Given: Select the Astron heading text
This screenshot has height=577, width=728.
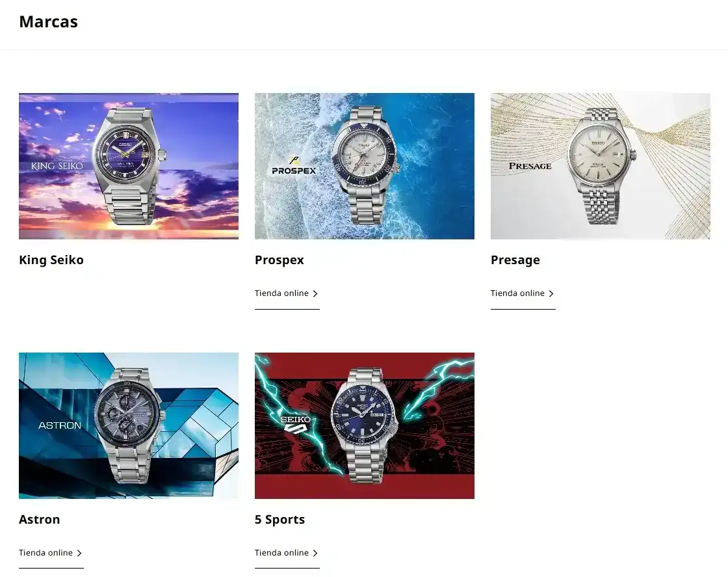Looking at the screenshot, I should point(39,519).
